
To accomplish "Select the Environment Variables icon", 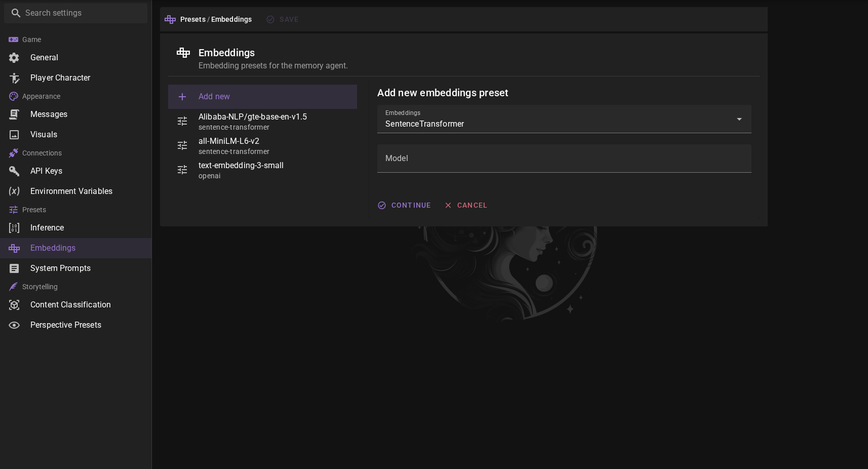I will [x=14, y=191].
